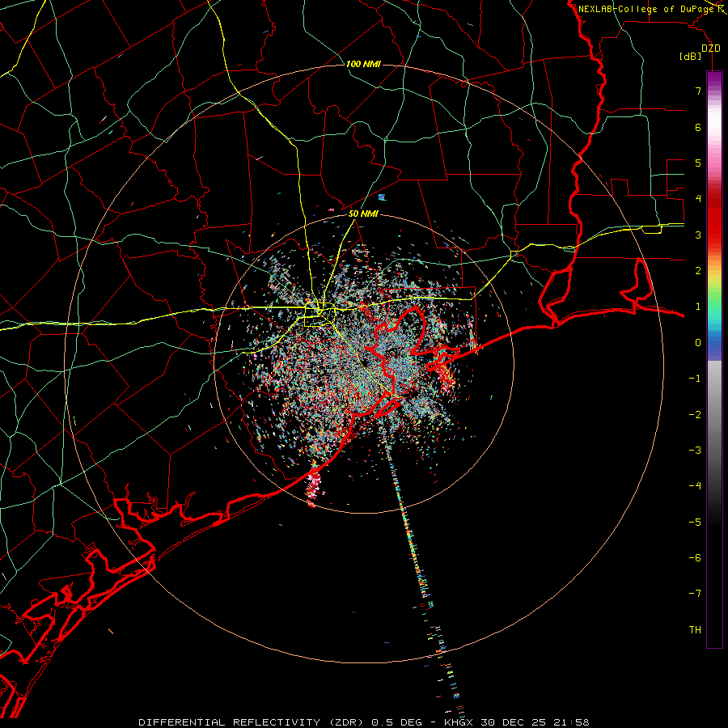Select the 1 value on ZDR scale
The image size is (728, 728).
[698, 307]
